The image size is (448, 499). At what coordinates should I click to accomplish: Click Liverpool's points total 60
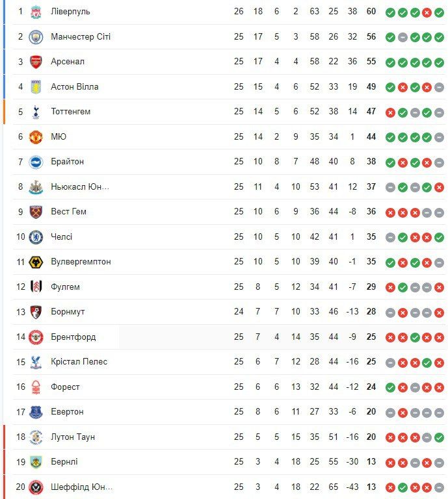coord(371,12)
